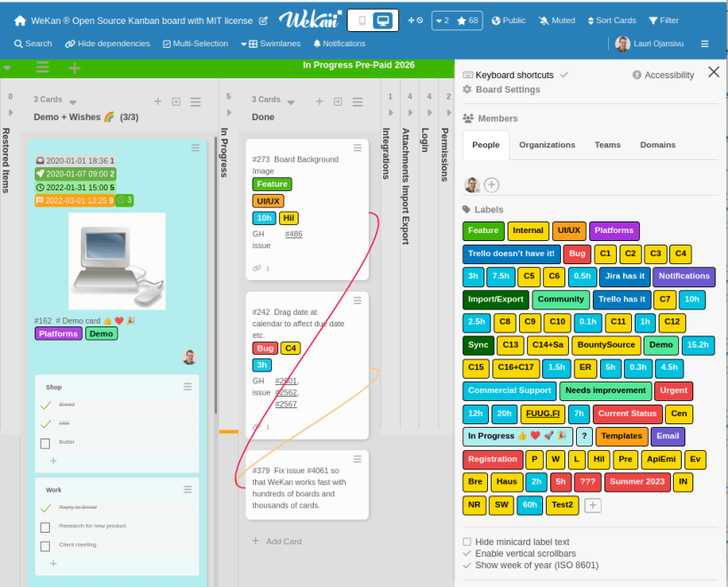
Task: Open the Swimlanes view dropdown
Action: [271, 44]
